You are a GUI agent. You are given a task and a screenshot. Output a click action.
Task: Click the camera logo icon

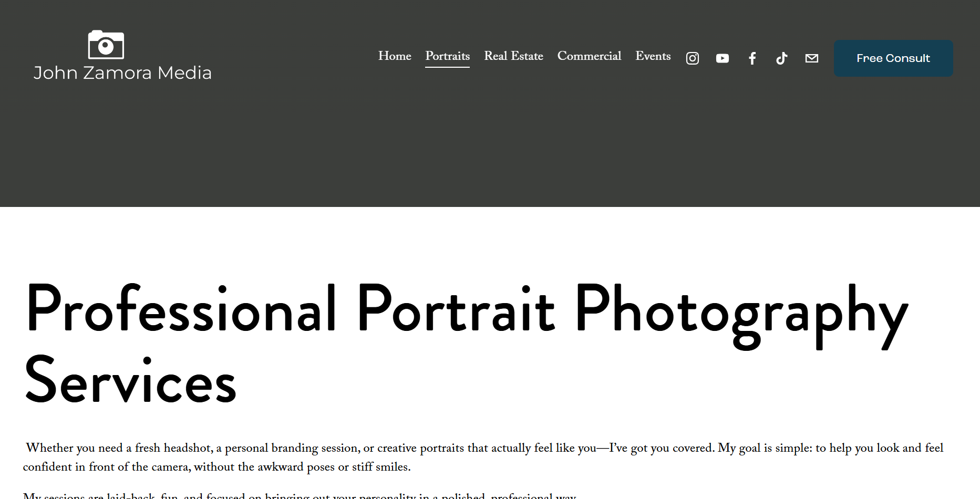pyautogui.click(x=106, y=45)
